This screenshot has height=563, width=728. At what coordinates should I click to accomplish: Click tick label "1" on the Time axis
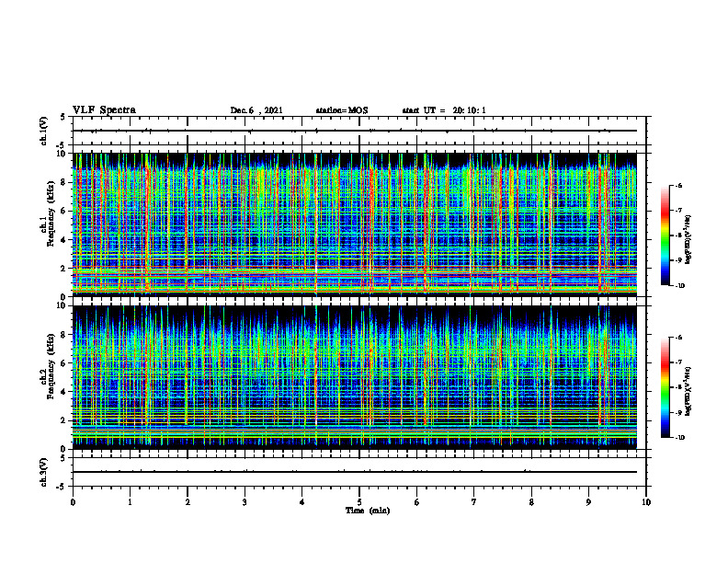tap(130, 502)
